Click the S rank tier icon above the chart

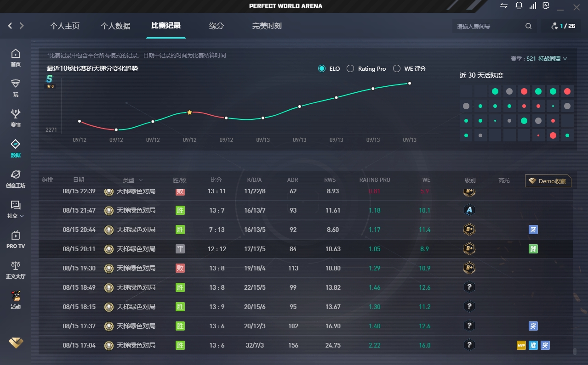click(49, 79)
